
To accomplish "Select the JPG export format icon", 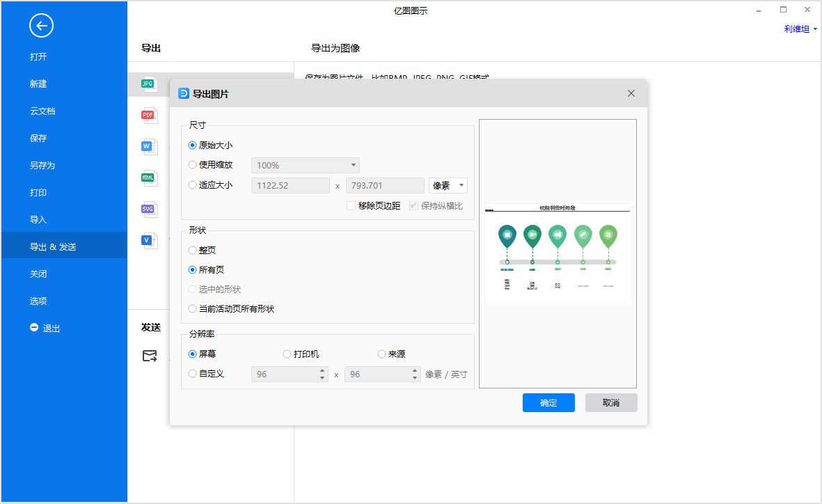I will (x=149, y=84).
